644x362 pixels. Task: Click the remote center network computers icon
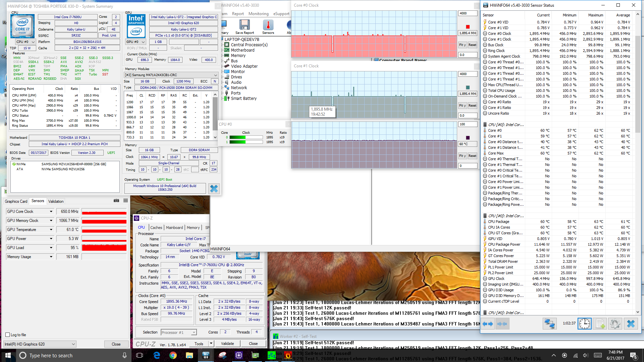(x=549, y=324)
